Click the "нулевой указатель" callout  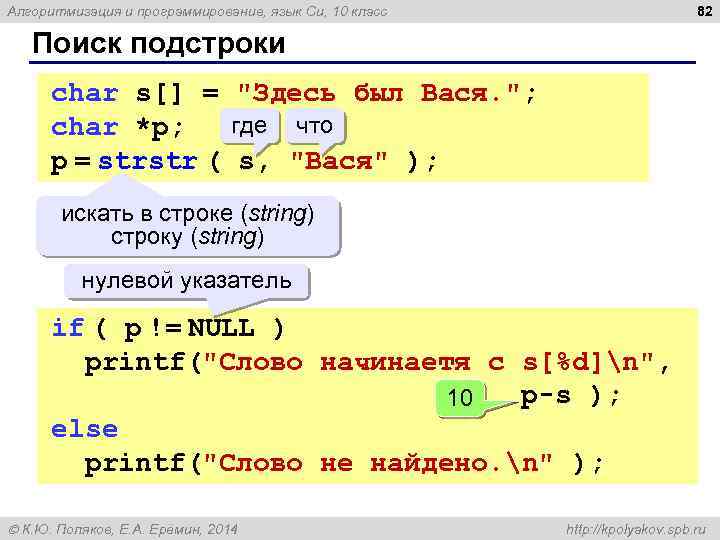[x=187, y=281]
